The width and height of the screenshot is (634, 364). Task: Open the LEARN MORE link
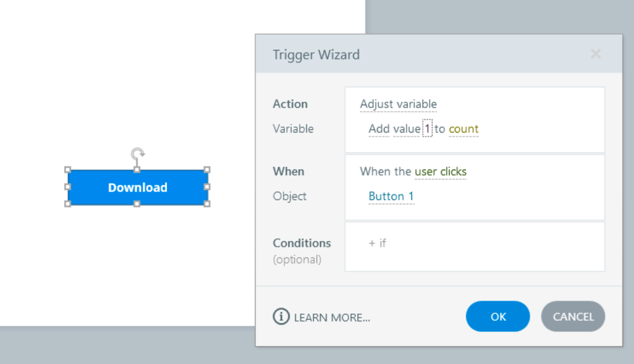pos(332,317)
